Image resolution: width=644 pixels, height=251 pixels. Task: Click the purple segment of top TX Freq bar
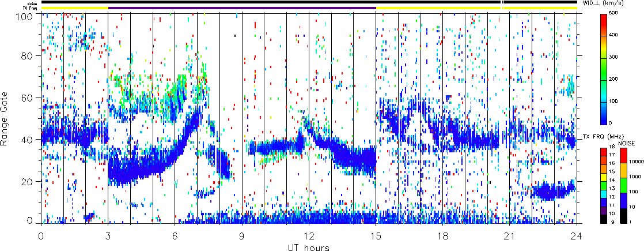coord(242,8)
